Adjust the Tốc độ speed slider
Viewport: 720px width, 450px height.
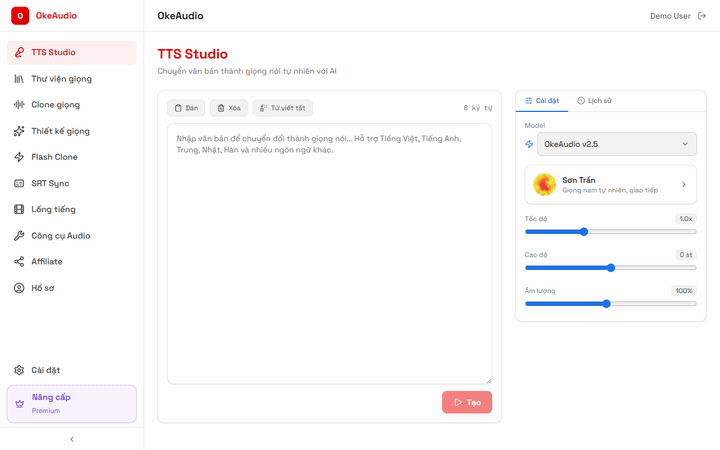(611, 232)
